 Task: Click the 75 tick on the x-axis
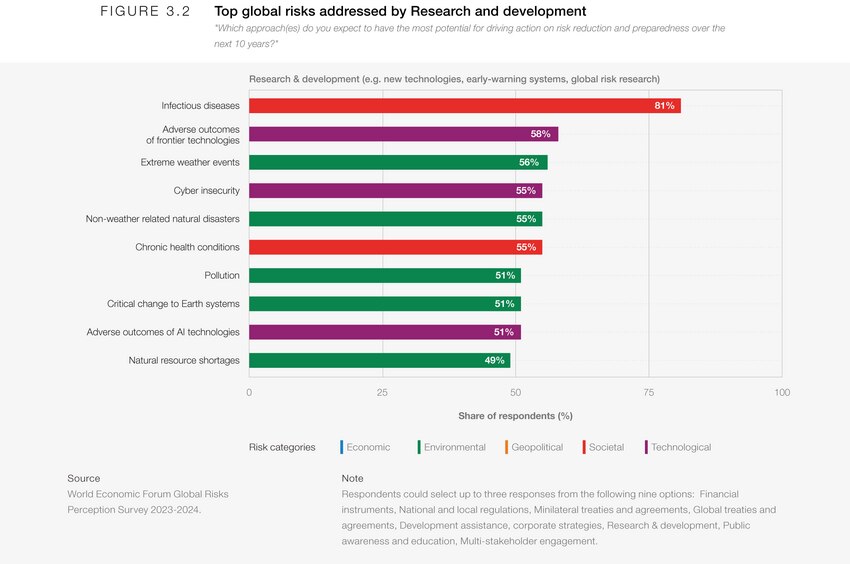(x=648, y=392)
